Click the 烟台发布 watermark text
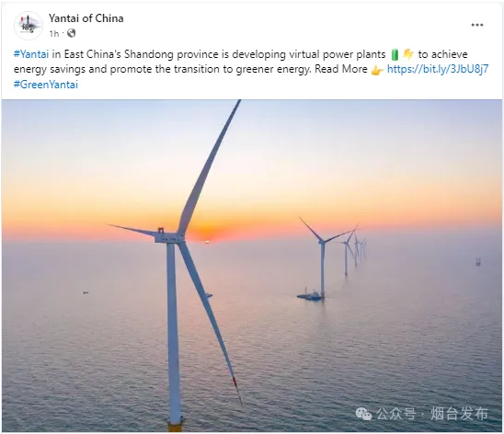Screen dimensions: 504x434 (x=459, y=414)
